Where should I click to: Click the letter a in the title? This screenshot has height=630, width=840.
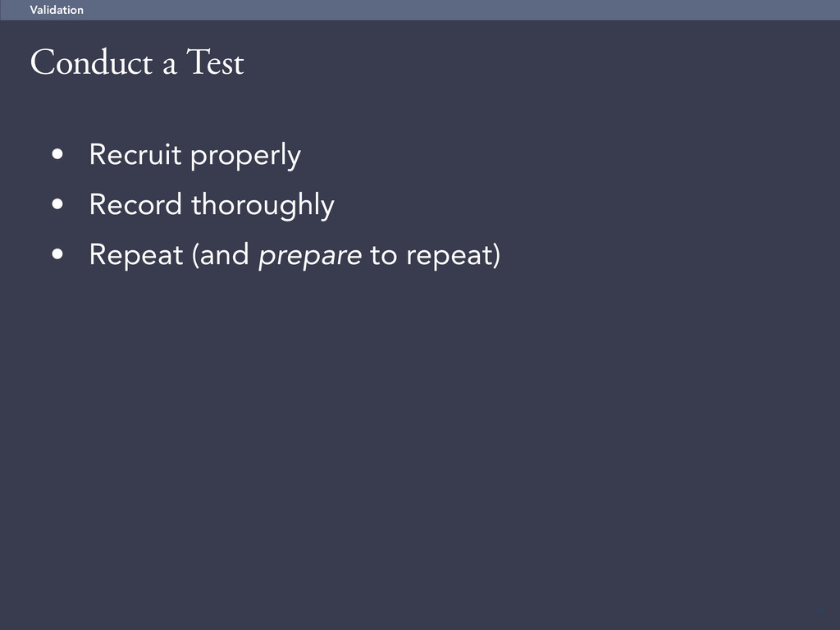coord(169,66)
